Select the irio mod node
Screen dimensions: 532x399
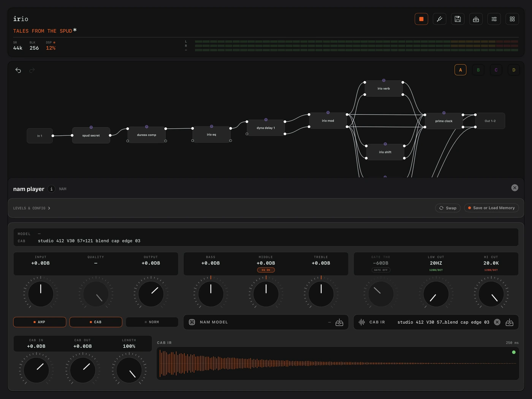pos(328,120)
